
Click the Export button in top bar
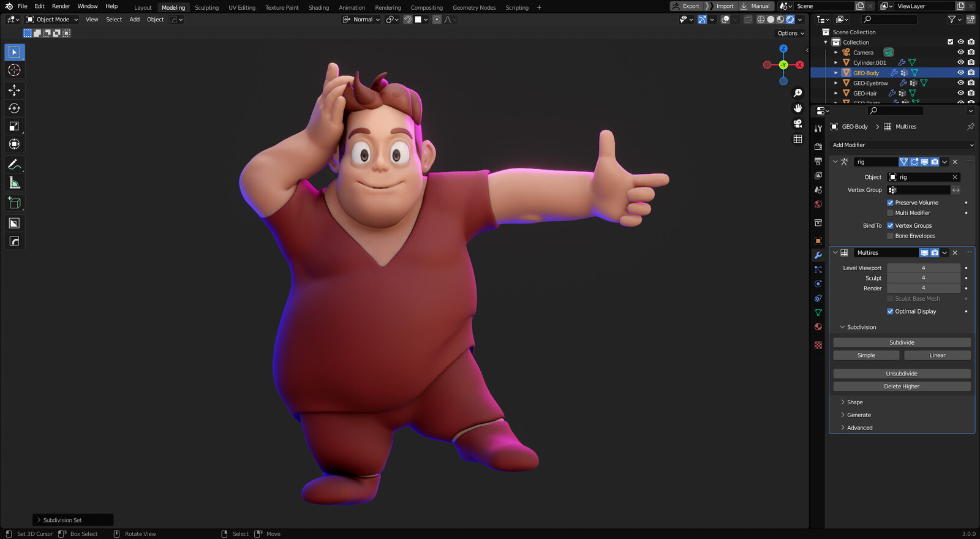(687, 6)
